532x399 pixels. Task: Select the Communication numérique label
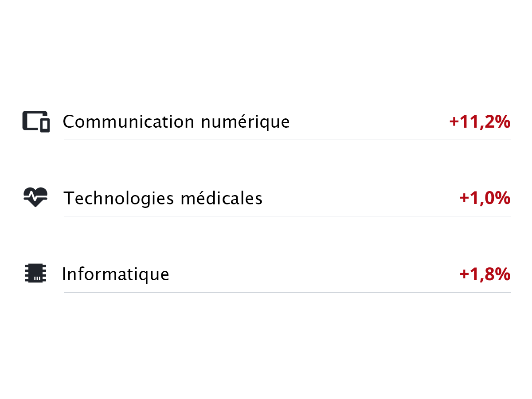176,121
